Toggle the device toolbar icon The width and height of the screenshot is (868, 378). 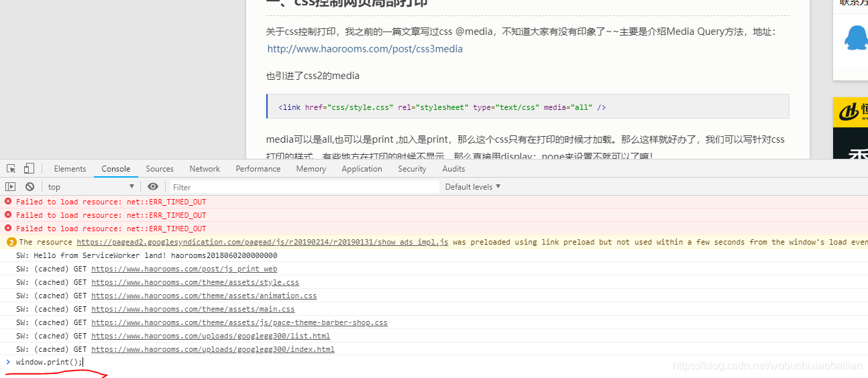[29, 169]
